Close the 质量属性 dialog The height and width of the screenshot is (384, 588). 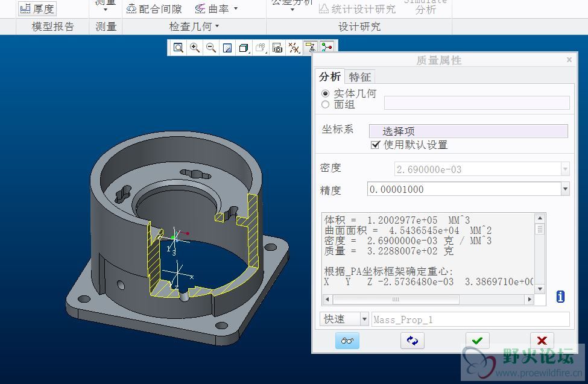pos(569,60)
